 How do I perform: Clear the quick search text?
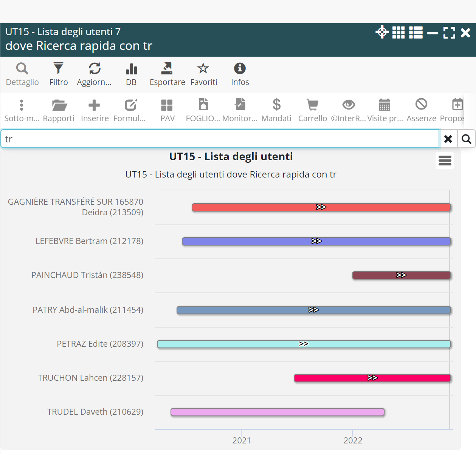pos(448,139)
